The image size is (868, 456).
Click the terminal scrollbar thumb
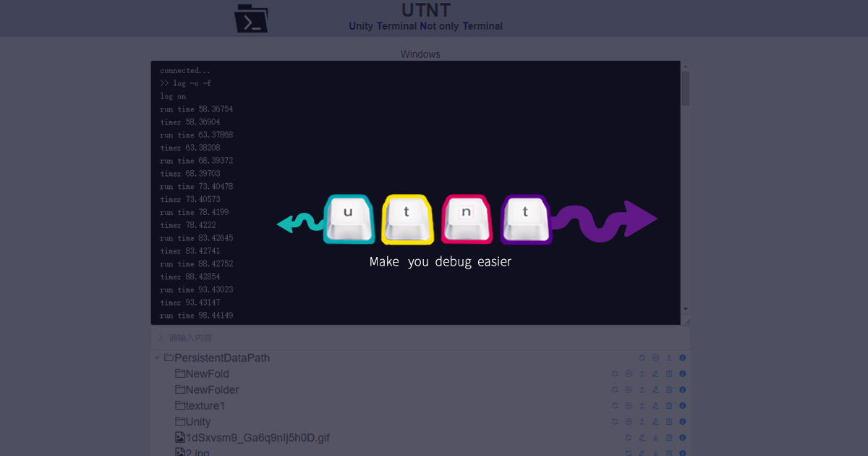pos(685,88)
